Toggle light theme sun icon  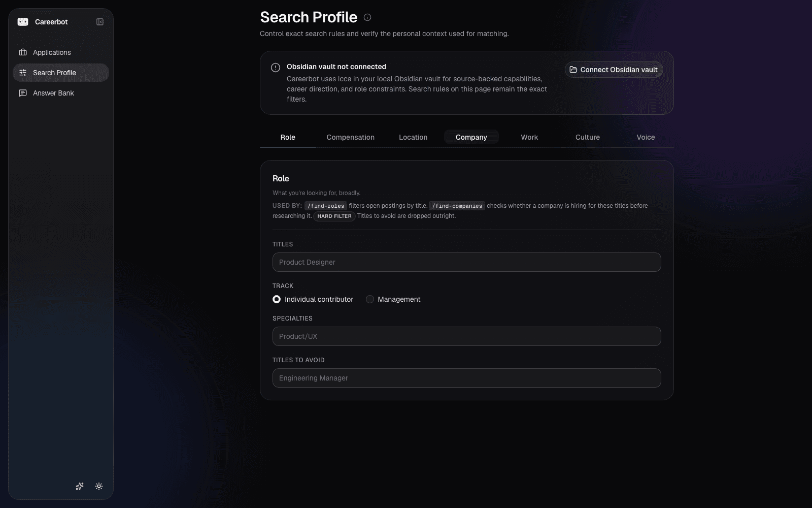99,486
